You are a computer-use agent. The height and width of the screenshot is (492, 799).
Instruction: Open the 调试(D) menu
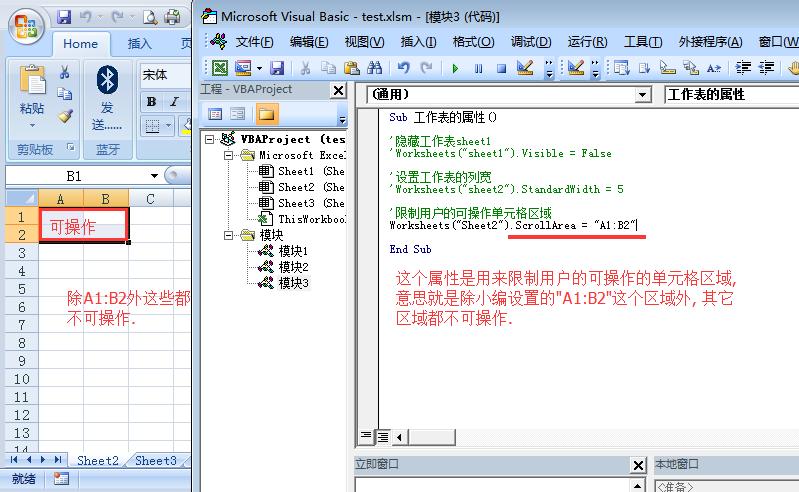pos(531,42)
